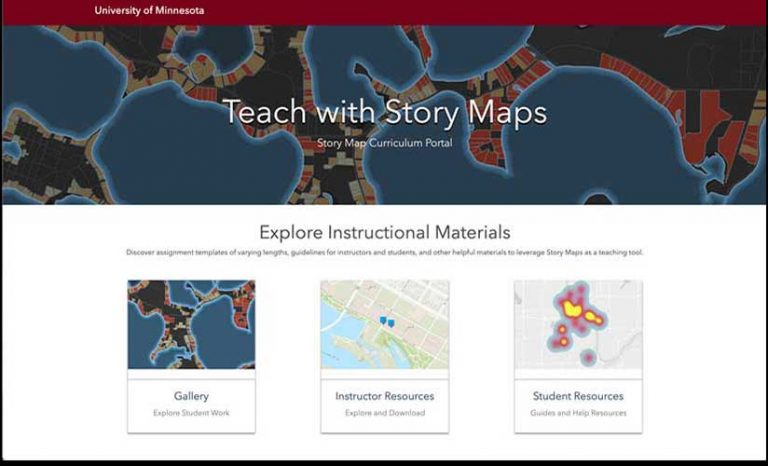Open the Gallery card thumbnail image
768x466 pixels.
click(x=192, y=324)
